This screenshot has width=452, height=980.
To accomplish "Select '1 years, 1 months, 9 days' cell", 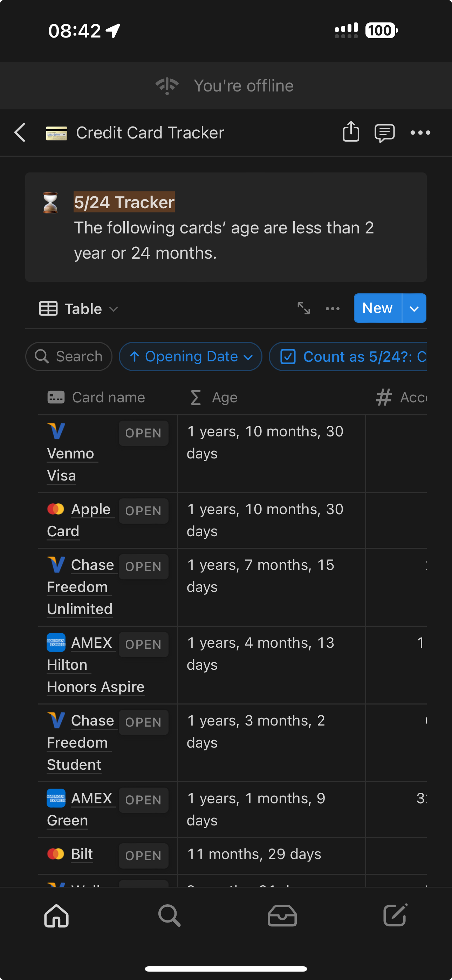I will pyautogui.click(x=271, y=810).
